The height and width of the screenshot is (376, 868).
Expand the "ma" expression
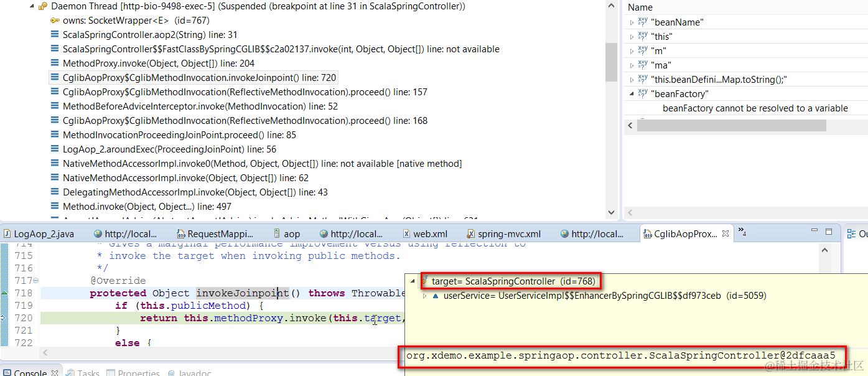632,65
